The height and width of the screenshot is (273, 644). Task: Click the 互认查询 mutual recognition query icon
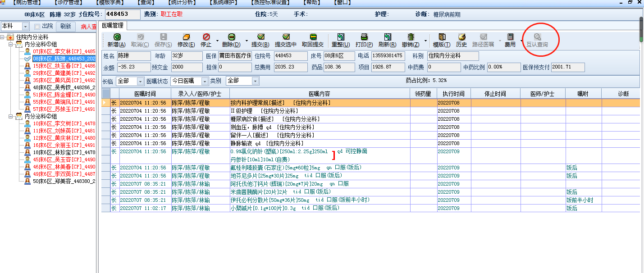coord(537,36)
